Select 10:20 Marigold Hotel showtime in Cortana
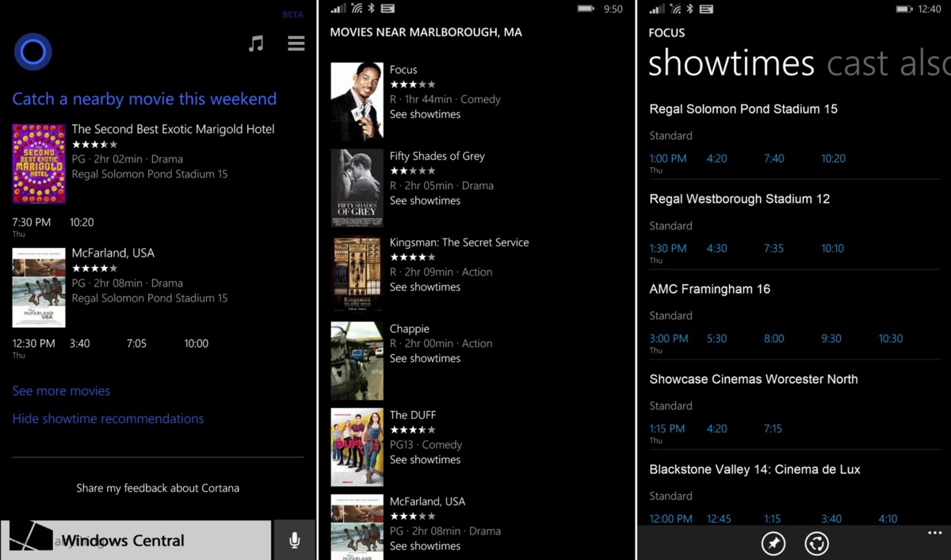Screen dimensions: 951x560 pos(82,223)
